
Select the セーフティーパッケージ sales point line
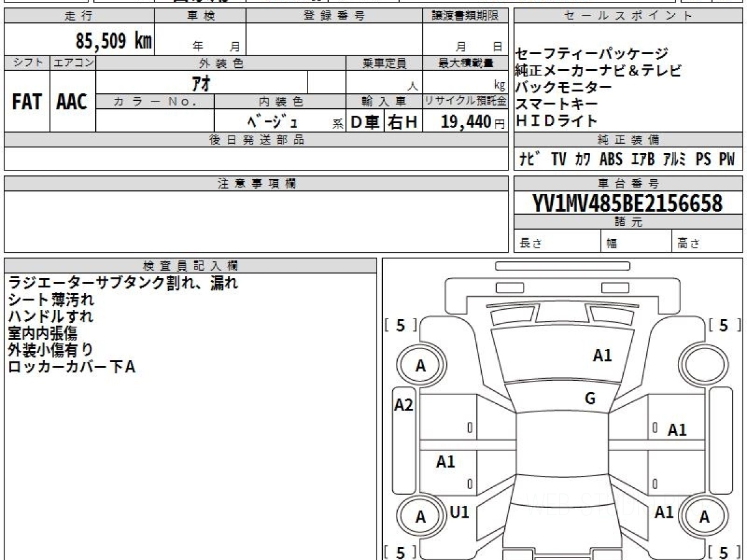click(591, 54)
